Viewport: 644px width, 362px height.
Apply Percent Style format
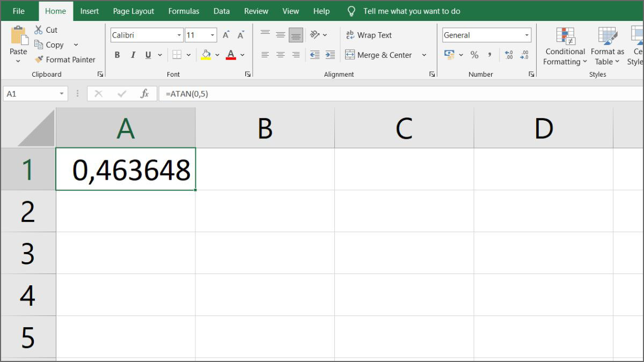(x=474, y=55)
